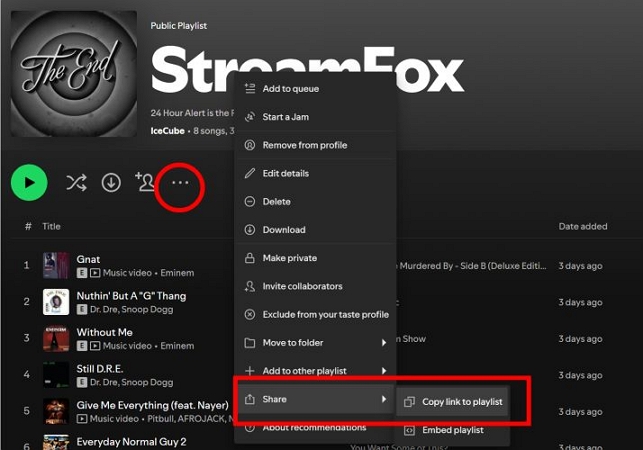Open Nuthin' But A "G" Thang track
The image size is (643, 450).
point(131,296)
